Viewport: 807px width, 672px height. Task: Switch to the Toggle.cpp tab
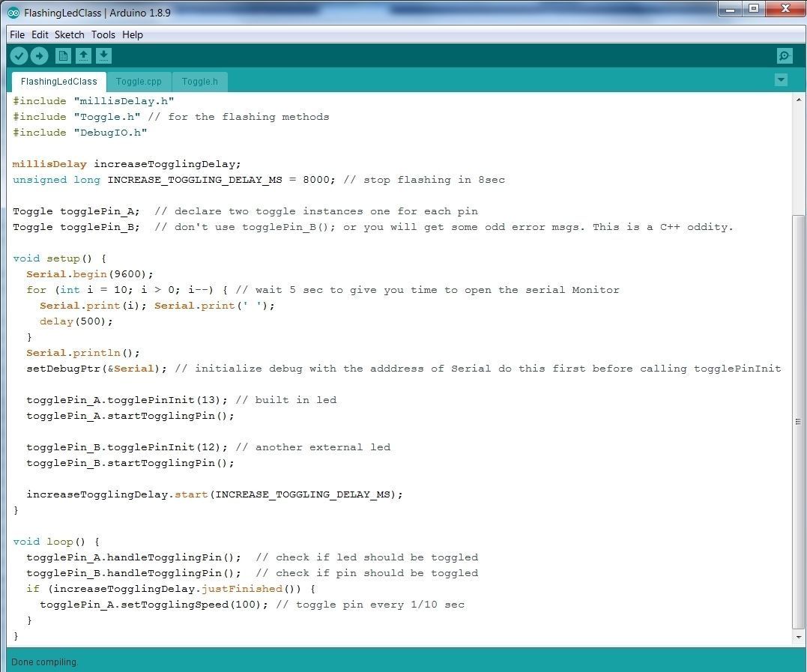(139, 81)
